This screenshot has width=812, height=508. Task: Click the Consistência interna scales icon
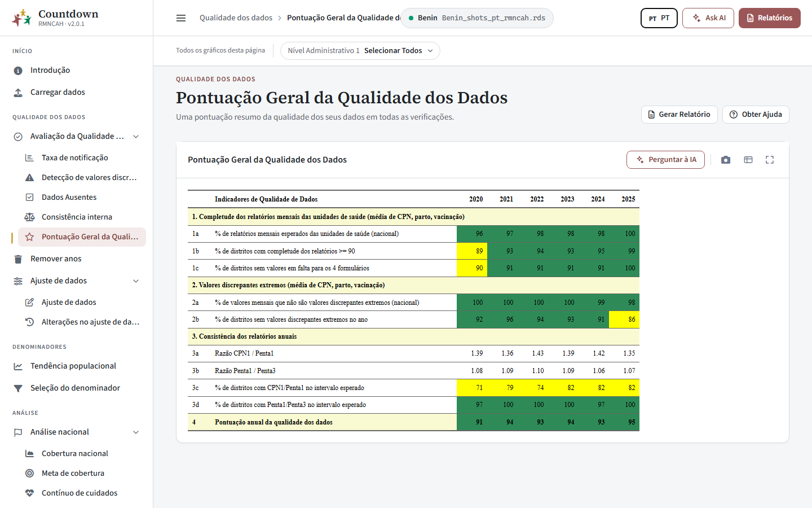pos(29,217)
